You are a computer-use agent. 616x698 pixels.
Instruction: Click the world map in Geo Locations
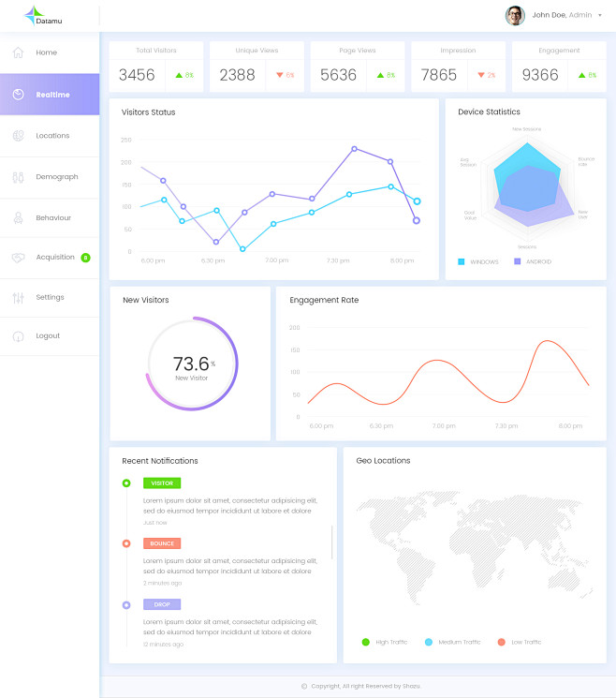click(475, 547)
